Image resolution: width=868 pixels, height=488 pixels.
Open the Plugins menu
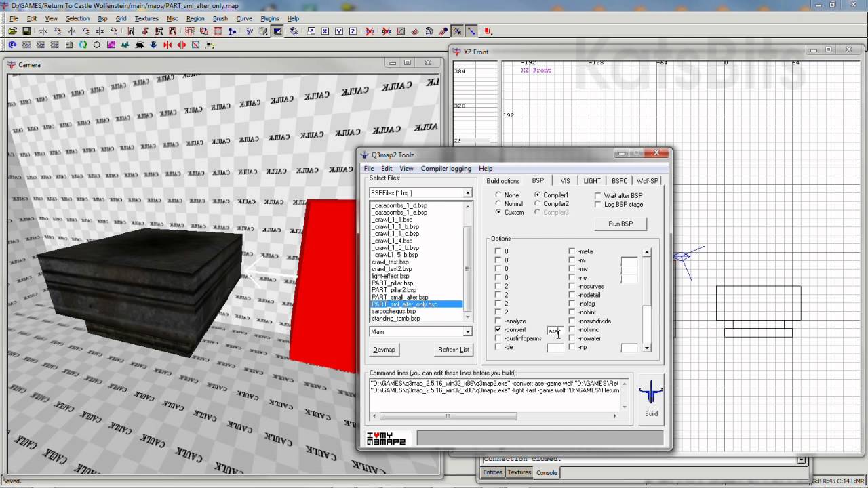click(269, 18)
